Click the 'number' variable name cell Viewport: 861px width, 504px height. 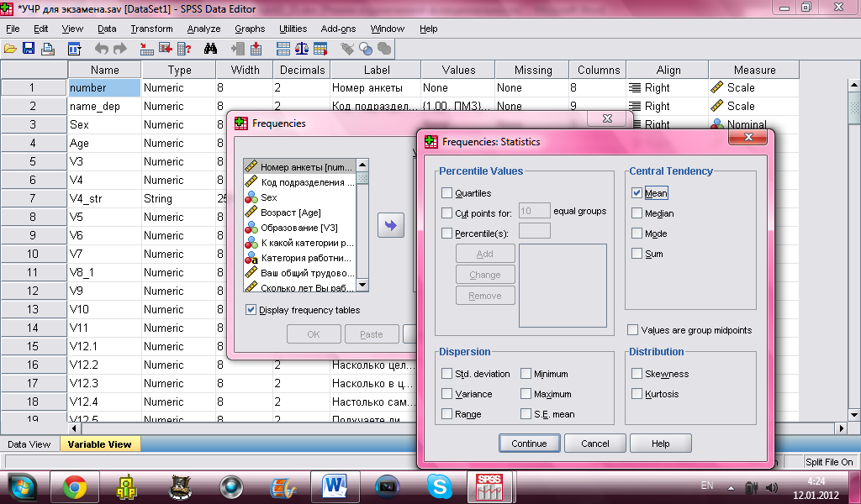(x=104, y=87)
